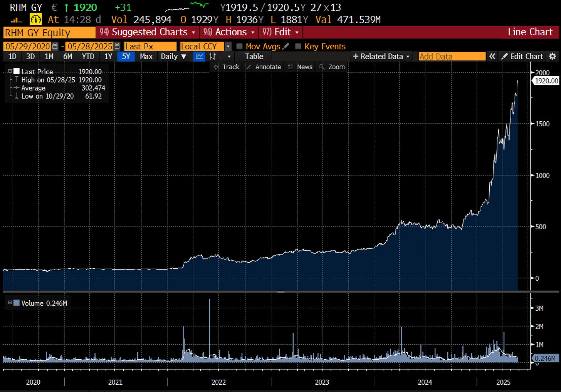The height and width of the screenshot is (392, 561).
Task: Edit the end date field 05/28/2025
Action: 90,47
